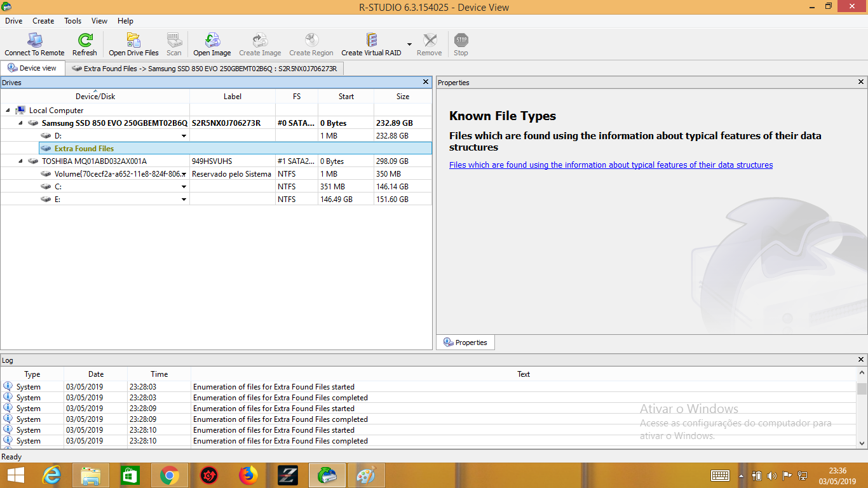Image resolution: width=868 pixels, height=488 pixels.
Task: Open the Paint icon in the taskbar
Action: (x=367, y=475)
